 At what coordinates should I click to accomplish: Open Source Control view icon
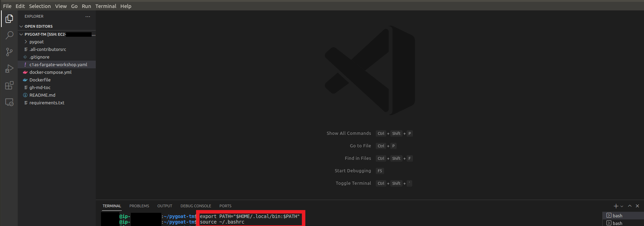(9, 52)
